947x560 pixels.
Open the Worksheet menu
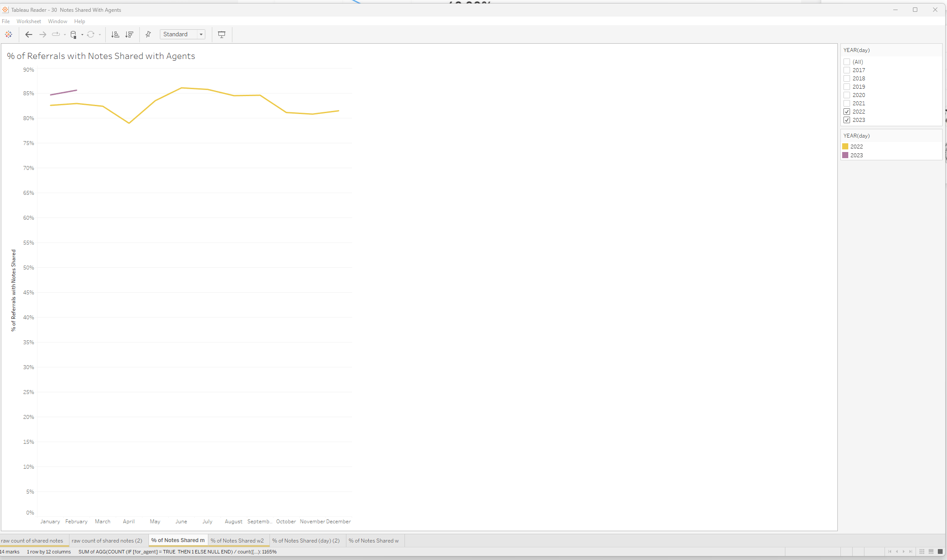[x=29, y=21]
